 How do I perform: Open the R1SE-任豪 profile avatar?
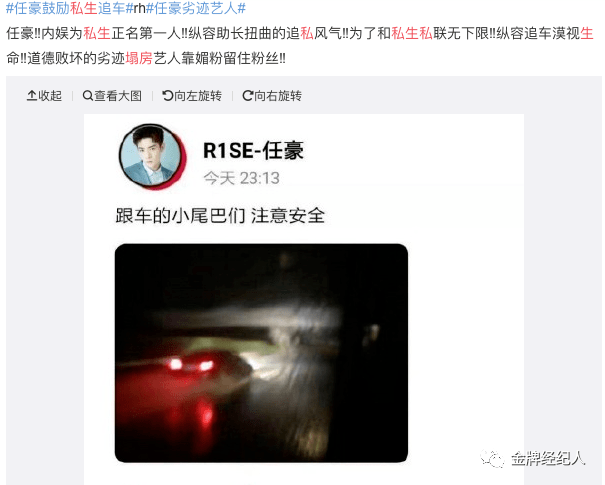click(x=152, y=157)
